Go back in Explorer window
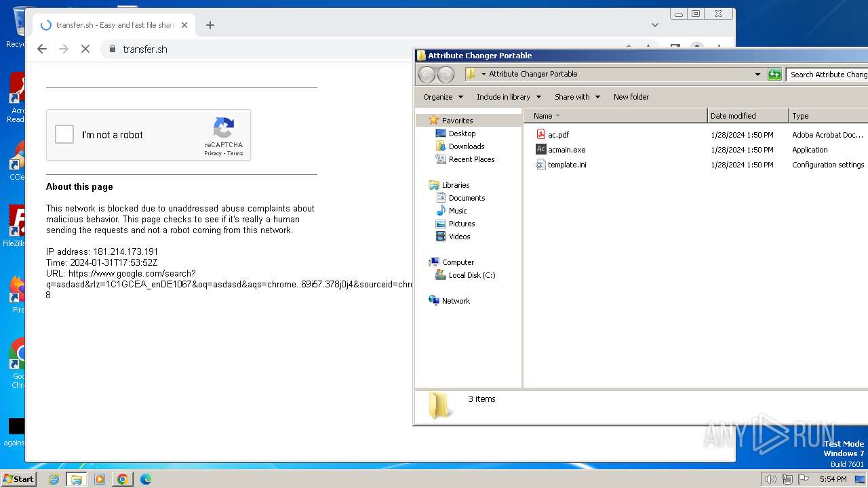Image resolution: width=868 pixels, height=488 pixels. (x=427, y=75)
